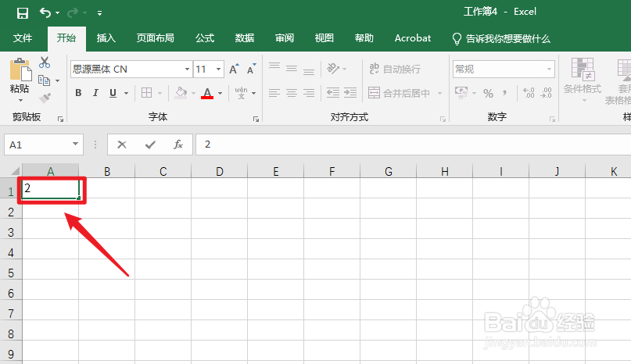Click the formula bar showing 2
This screenshot has width=631, height=364.
pyautogui.click(x=414, y=145)
